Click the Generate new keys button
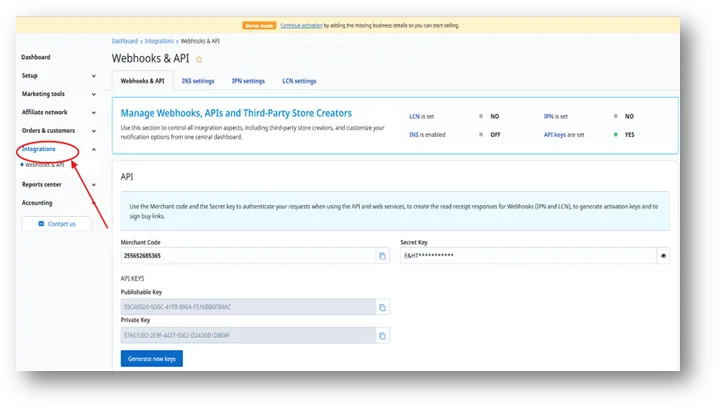Image resolution: width=718 pixels, height=408 pixels. [152, 359]
